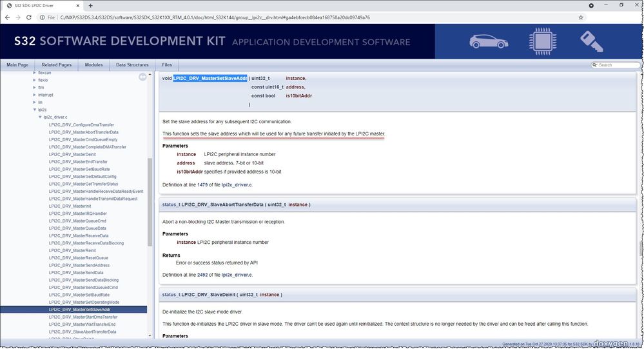The height and width of the screenshot is (349, 644).
Task: Open the Files tab
Action: pyautogui.click(x=167, y=65)
